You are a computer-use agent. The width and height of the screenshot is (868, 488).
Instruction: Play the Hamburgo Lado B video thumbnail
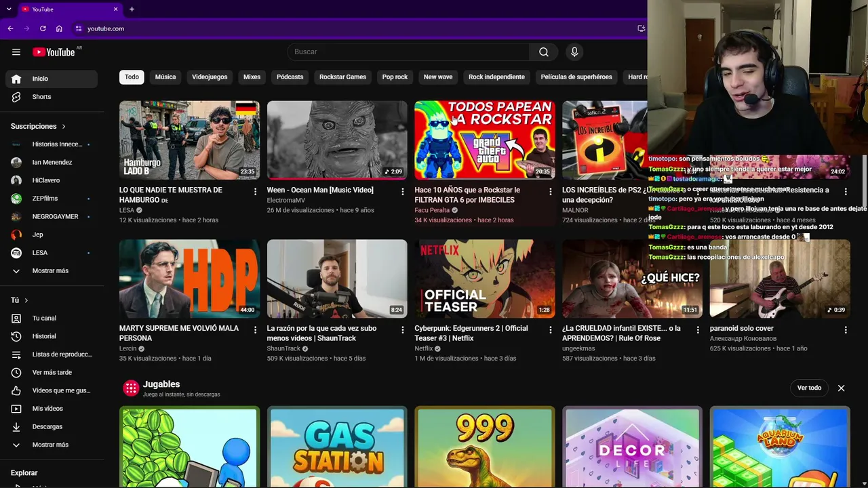(189, 140)
